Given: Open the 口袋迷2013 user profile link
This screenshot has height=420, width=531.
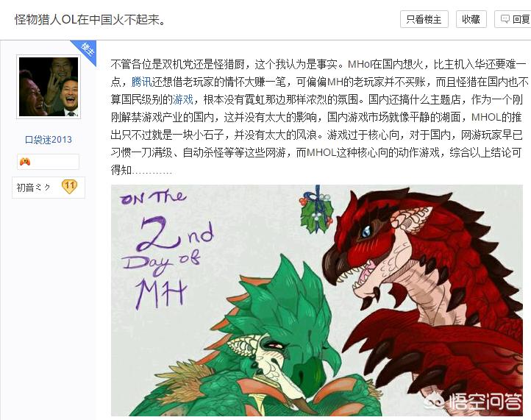Looking at the screenshot, I should point(49,140).
